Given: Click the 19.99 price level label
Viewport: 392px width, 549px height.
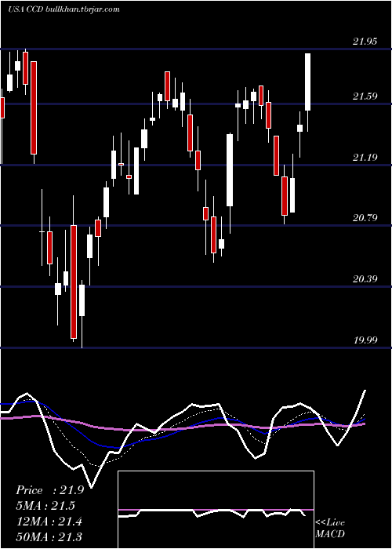Looking at the screenshot, I should (x=365, y=340).
